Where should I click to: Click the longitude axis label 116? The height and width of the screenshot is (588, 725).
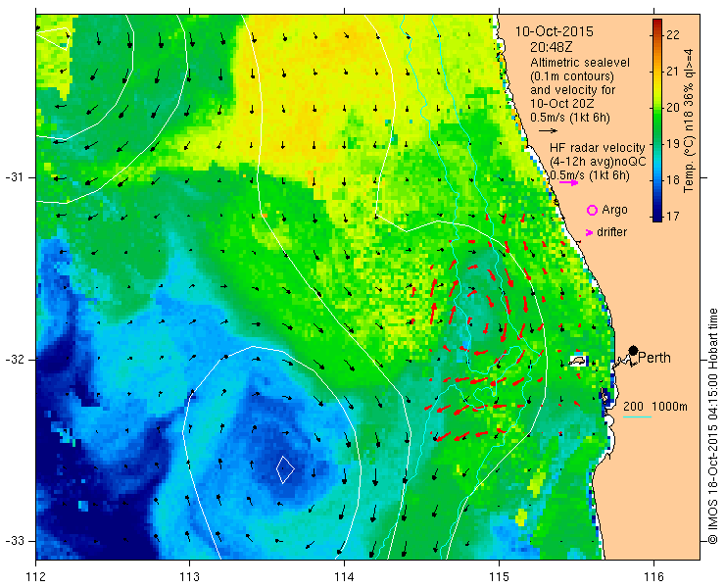pos(653,577)
